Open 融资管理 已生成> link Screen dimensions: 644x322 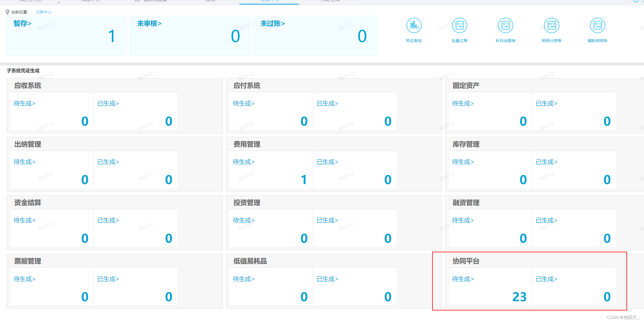547,220
